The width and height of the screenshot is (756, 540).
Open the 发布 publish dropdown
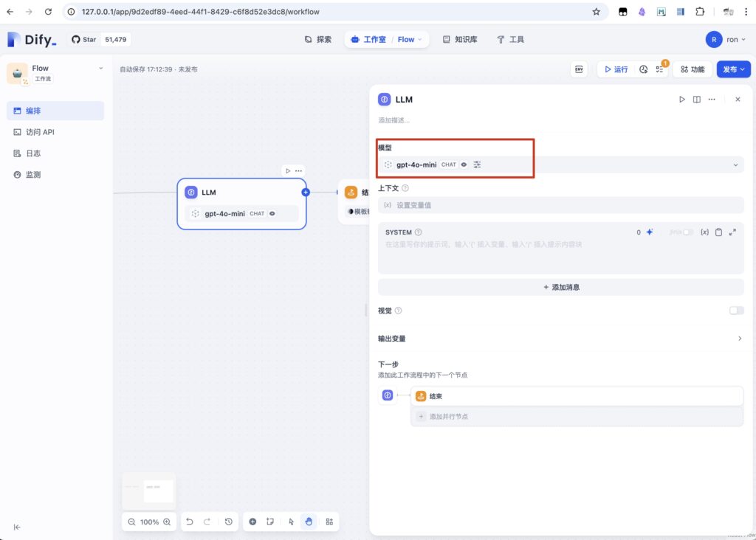(733, 69)
